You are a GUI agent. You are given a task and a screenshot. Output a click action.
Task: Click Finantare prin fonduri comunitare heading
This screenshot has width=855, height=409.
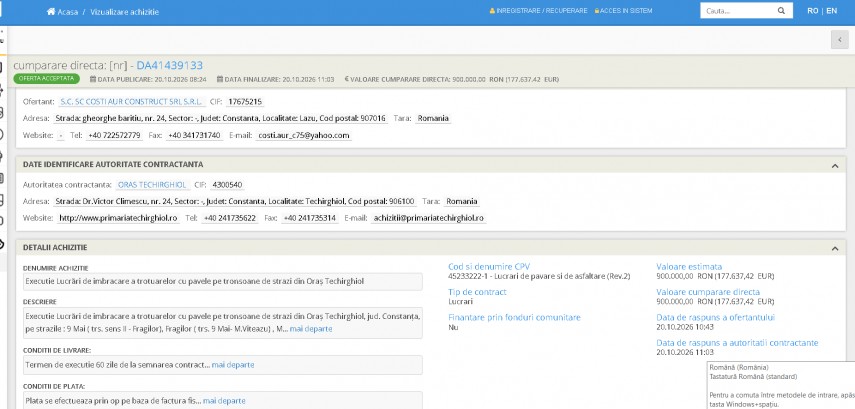(x=514, y=317)
